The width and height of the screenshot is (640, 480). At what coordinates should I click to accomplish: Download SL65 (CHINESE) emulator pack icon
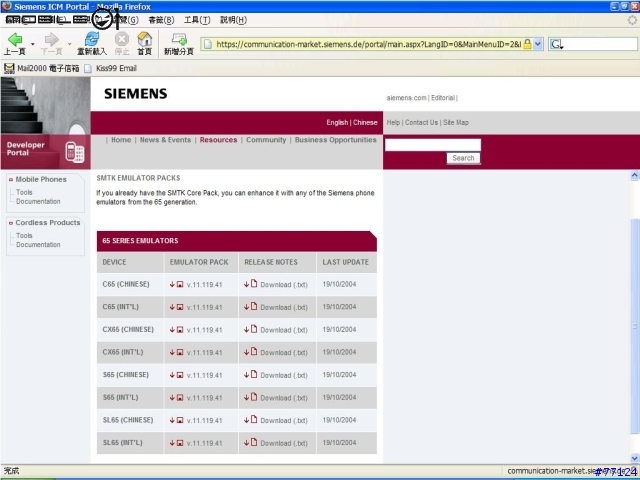tap(180, 420)
